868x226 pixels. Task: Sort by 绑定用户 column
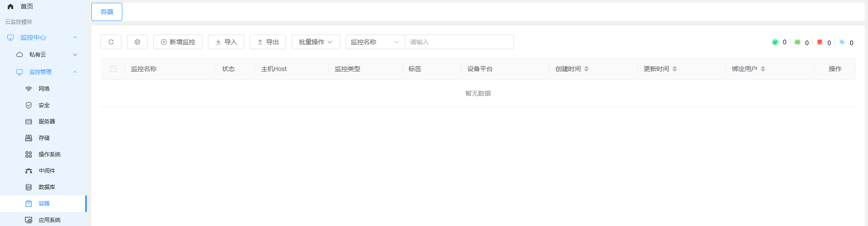click(763, 69)
